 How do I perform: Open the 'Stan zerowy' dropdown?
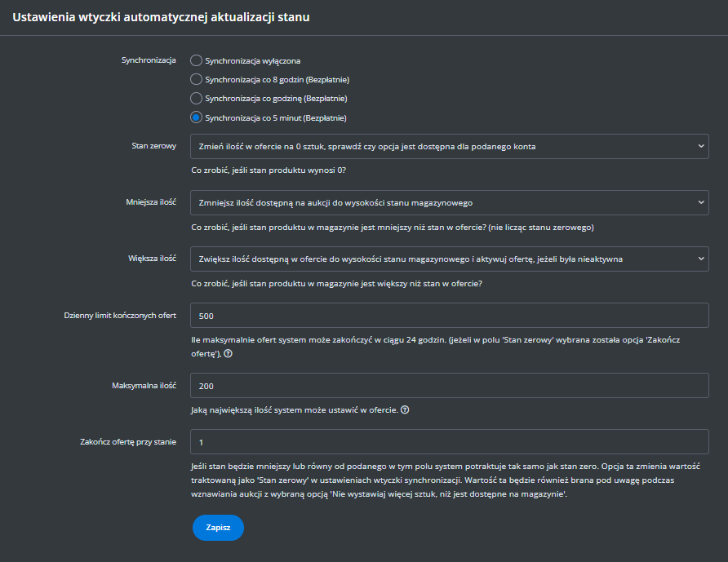tap(449, 146)
